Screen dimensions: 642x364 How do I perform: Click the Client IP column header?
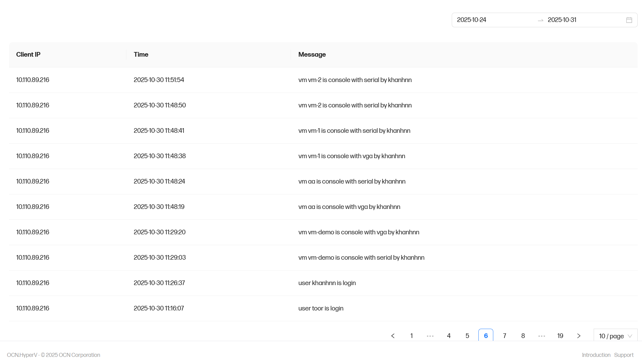click(28, 55)
